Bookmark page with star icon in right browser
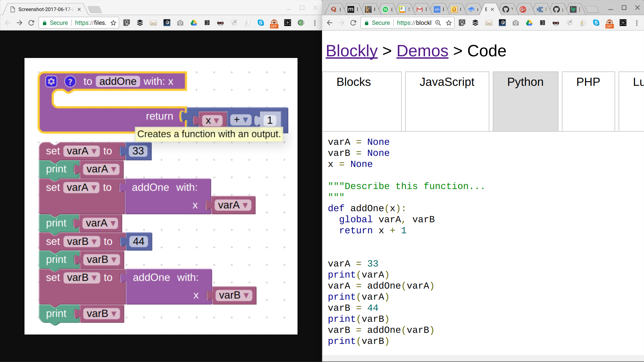Image resolution: width=644 pixels, height=362 pixels. [x=449, y=23]
